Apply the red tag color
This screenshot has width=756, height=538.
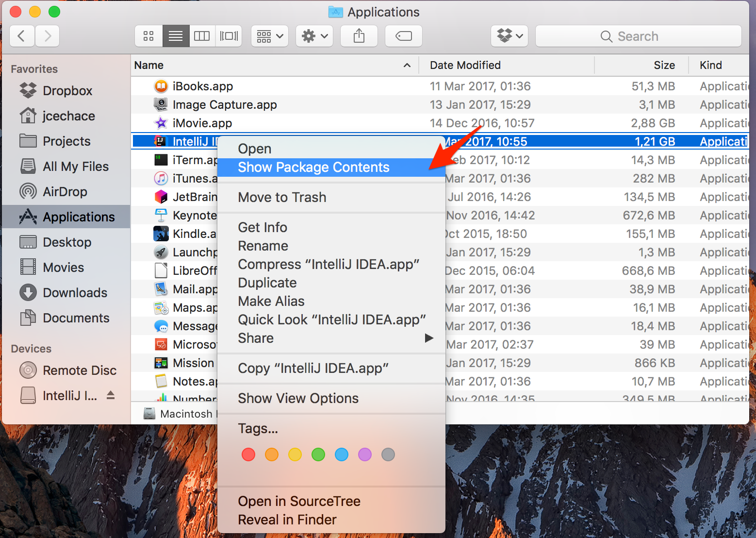(x=248, y=454)
